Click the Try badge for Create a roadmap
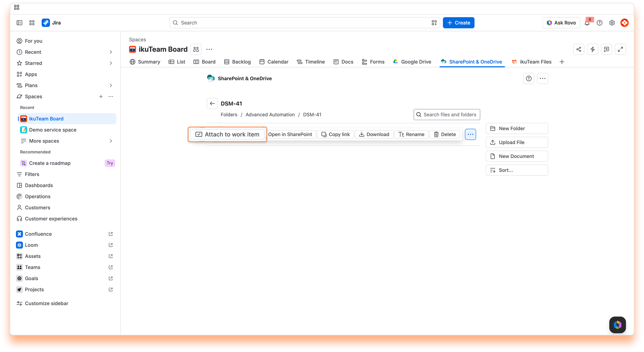 pyautogui.click(x=110, y=163)
